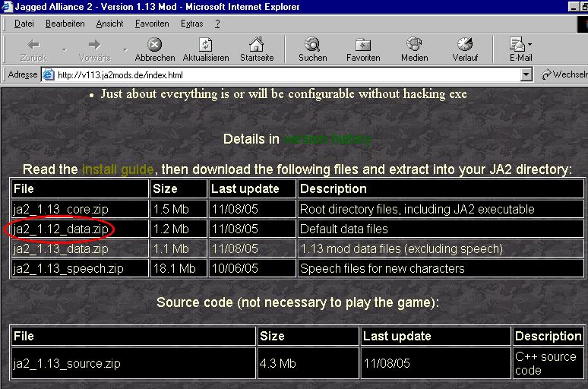Screen dimensions: 588x389
Task: Click the 'C++ source code' description cell
Action: click(x=548, y=363)
